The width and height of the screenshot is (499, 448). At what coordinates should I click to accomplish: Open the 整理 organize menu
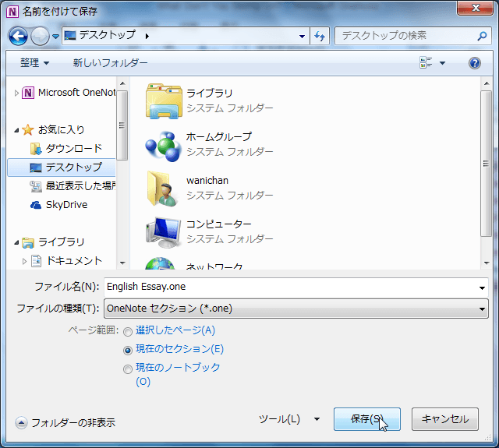(34, 62)
